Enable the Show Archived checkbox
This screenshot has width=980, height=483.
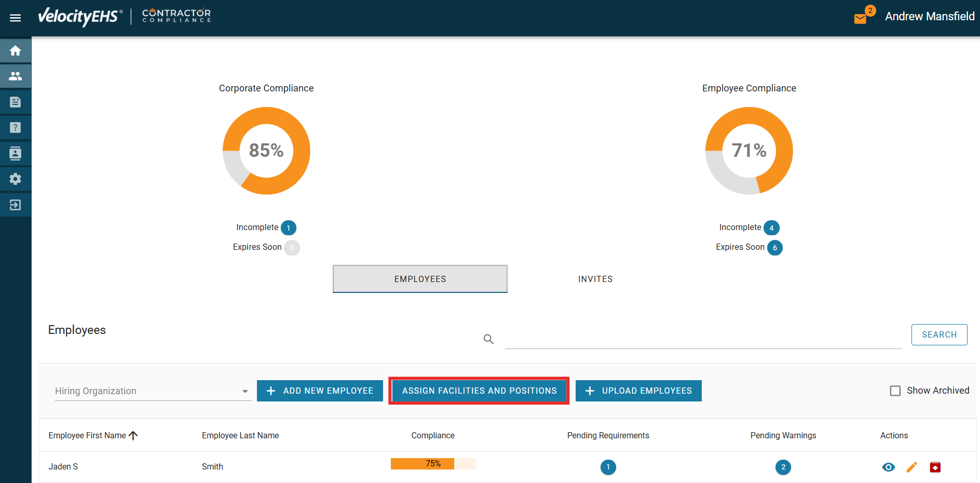[895, 391]
